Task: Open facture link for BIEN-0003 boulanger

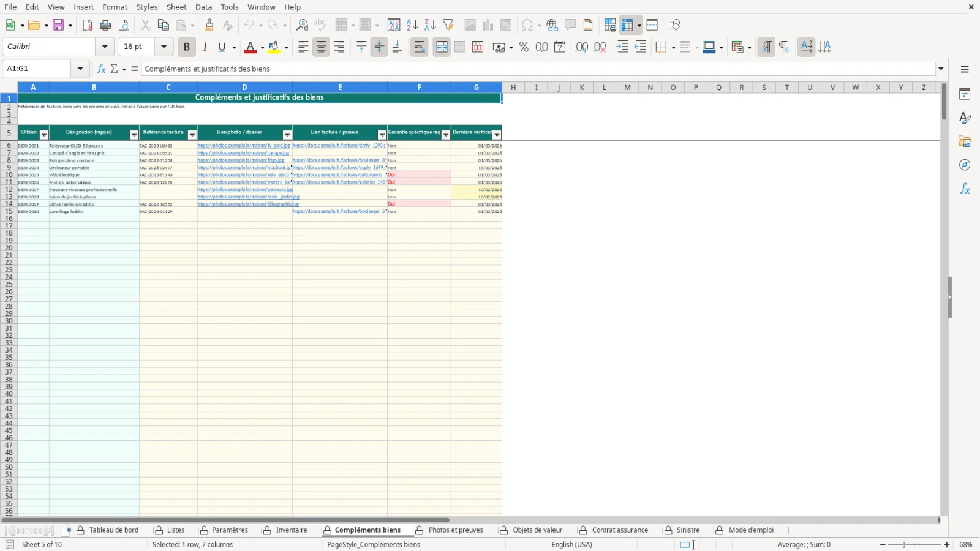Action: [339, 160]
